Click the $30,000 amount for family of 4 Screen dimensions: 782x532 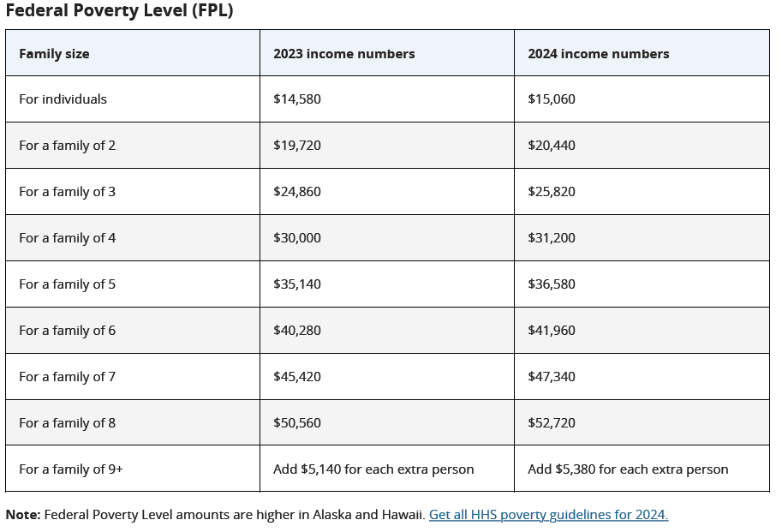(x=297, y=238)
